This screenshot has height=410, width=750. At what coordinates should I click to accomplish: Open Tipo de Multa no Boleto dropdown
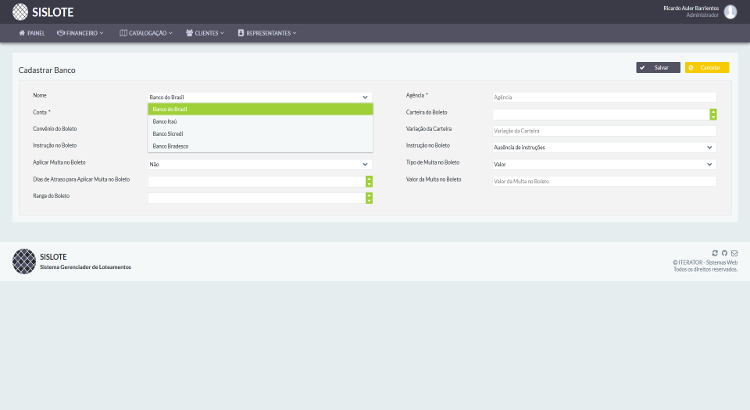pos(604,164)
